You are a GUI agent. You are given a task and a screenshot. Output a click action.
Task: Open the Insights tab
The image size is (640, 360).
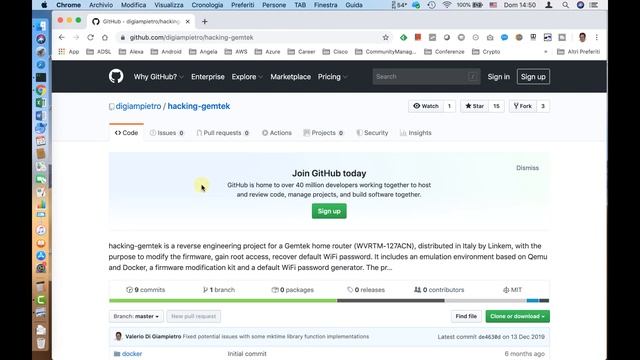click(x=416, y=133)
